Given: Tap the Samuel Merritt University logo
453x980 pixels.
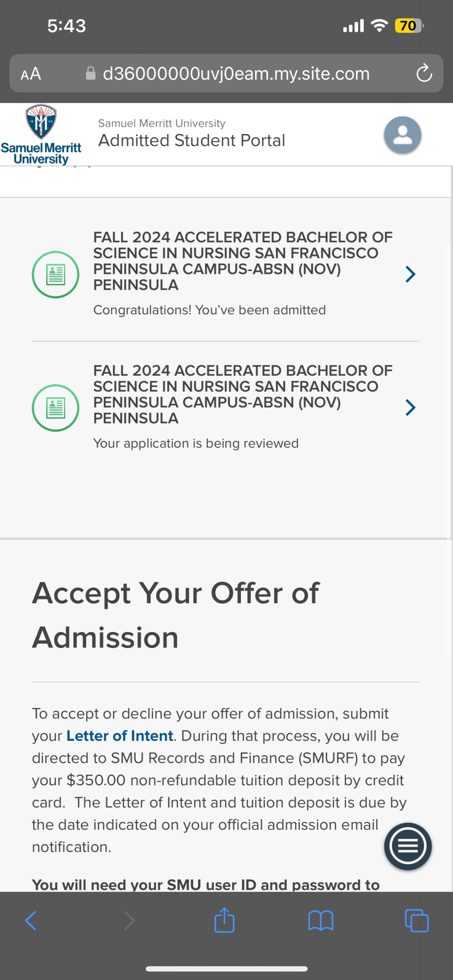Looking at the screenshot, I should click(41, 135).
